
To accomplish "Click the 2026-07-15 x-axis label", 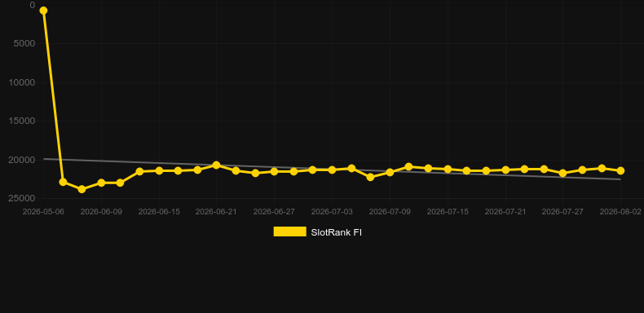I will click(448, 212).
